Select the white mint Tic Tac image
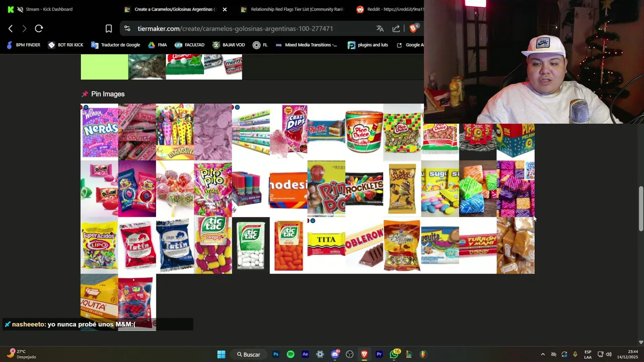644x362 pixels. [251, 246]
